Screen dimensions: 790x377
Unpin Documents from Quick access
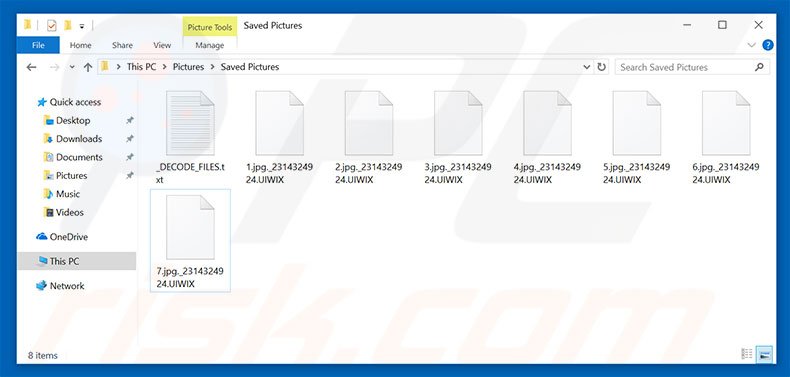click(129, 157)
